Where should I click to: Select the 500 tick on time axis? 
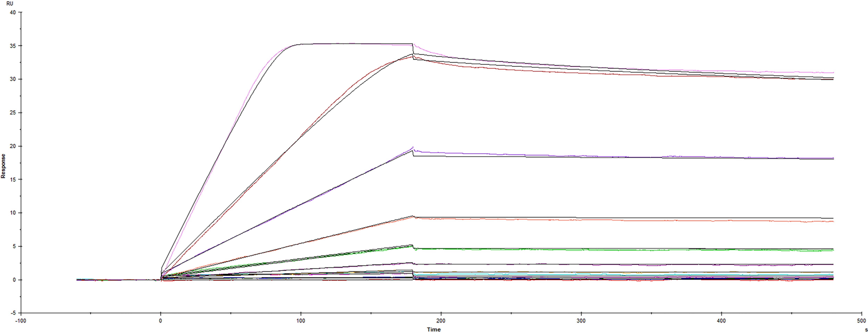tap(861, 321)
